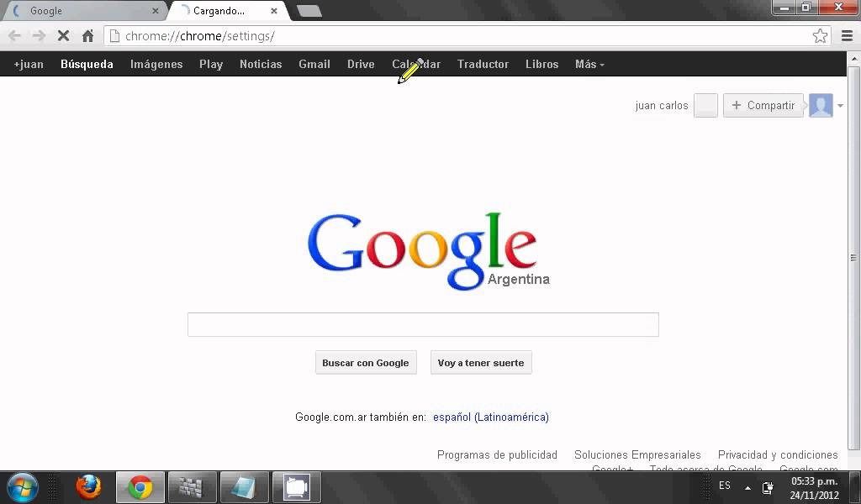Open a new tab button

coord(309,10)
